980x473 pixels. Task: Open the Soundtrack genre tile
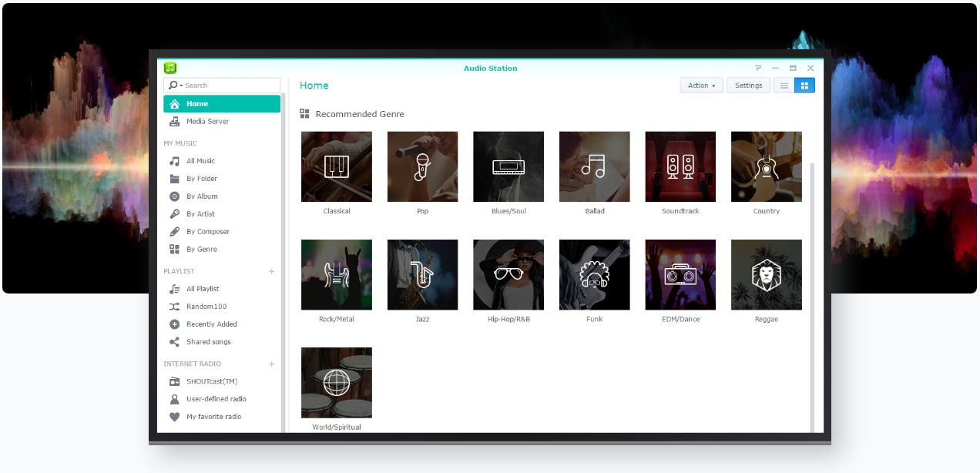coord(680,166)
